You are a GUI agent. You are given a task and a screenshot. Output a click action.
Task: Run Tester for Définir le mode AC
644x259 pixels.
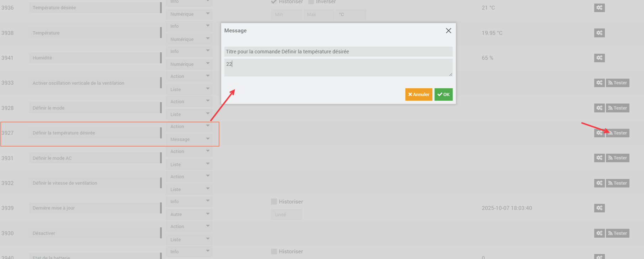coord(618,158)
